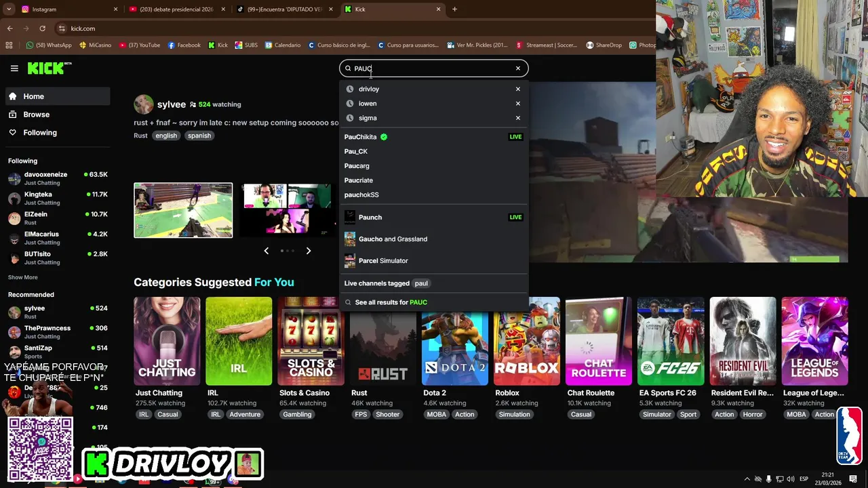
Task: Click the KICK logo
Action: click(x=49, y=68)
